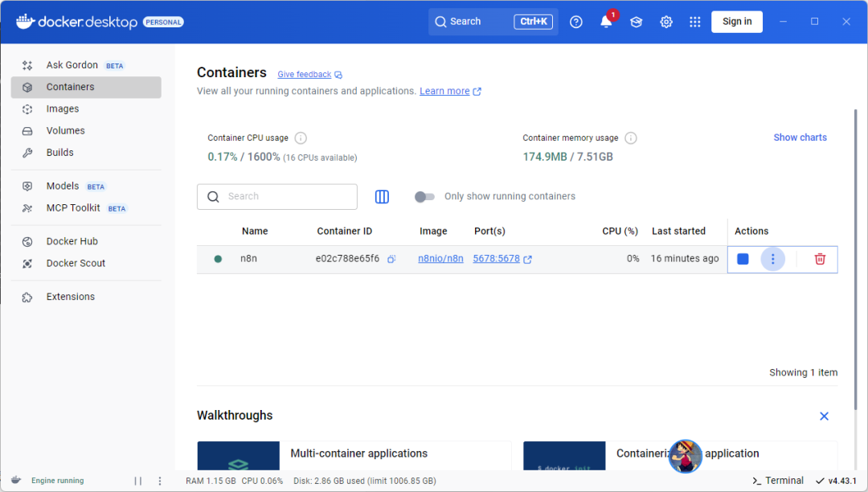Click the Image column header
The height and width of the screenshot is (492, 868).
coord(433,232)
